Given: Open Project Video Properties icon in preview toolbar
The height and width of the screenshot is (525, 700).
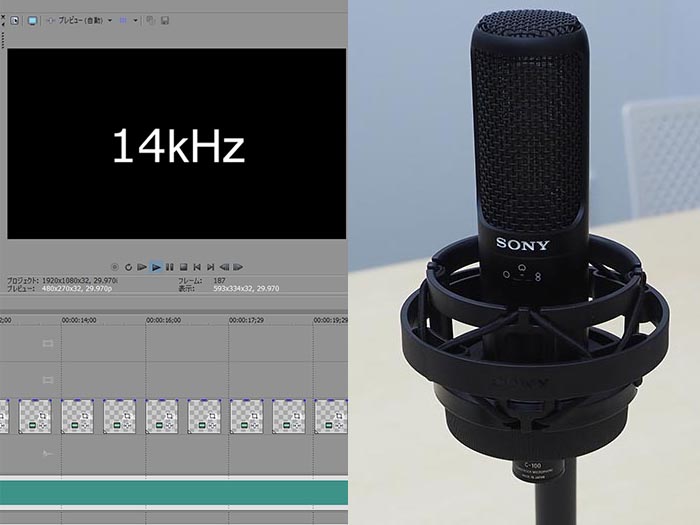Looking at the screenshot, I should coord(15,21).
